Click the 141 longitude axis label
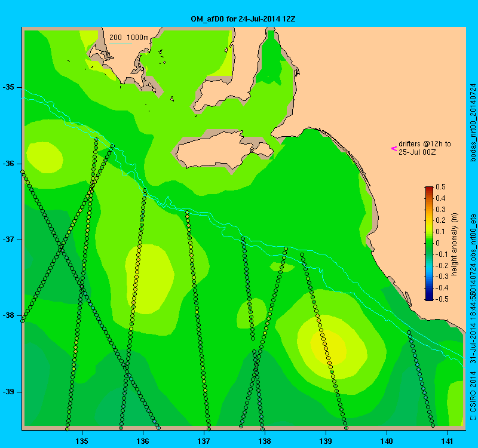Screen dimensions: 478x448 click(x=448, y=441)
